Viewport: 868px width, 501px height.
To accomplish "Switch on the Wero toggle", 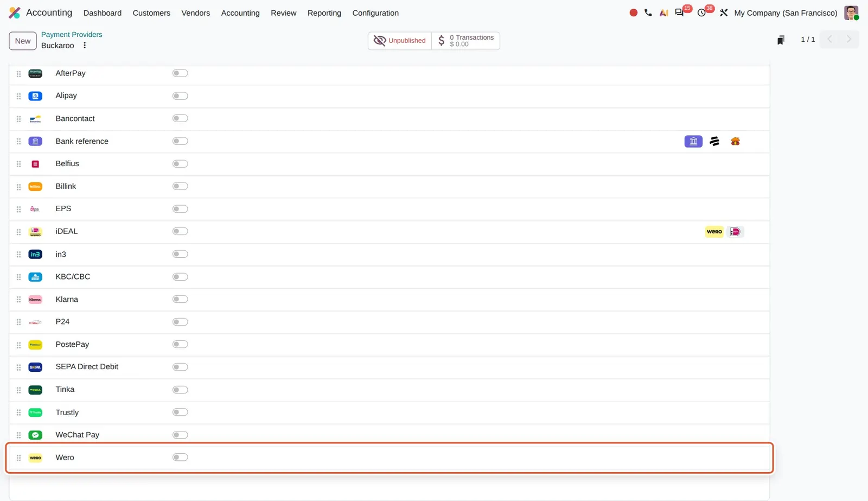I will click(x=180, y=457).
